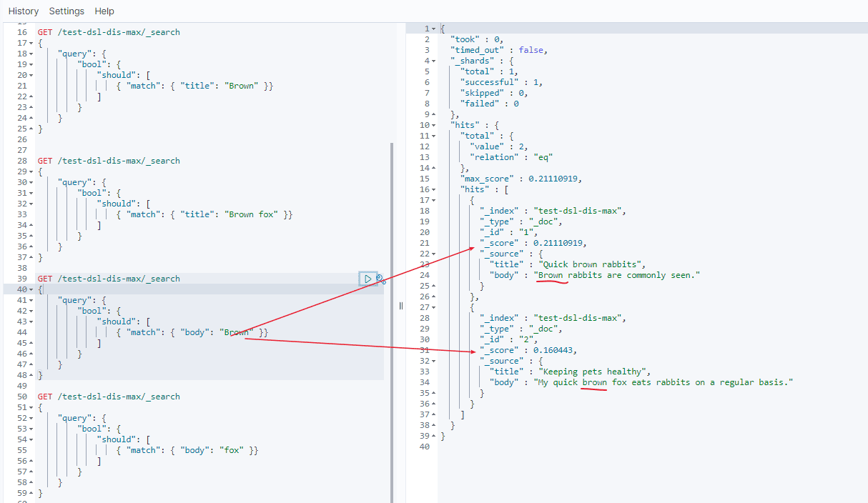Image resolution: width=868 pixels, height=503 pixels.
Task: Click the green play button to send request
Action: coord(368,279)
